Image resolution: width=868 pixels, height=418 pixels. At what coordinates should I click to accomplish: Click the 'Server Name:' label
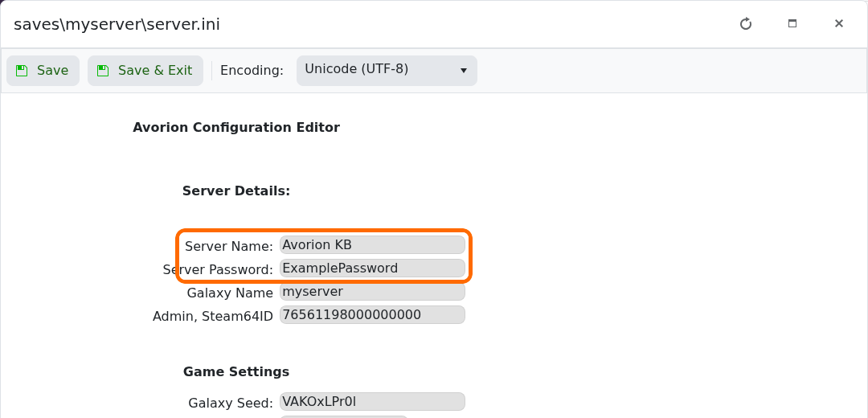[x=229, y=246]
